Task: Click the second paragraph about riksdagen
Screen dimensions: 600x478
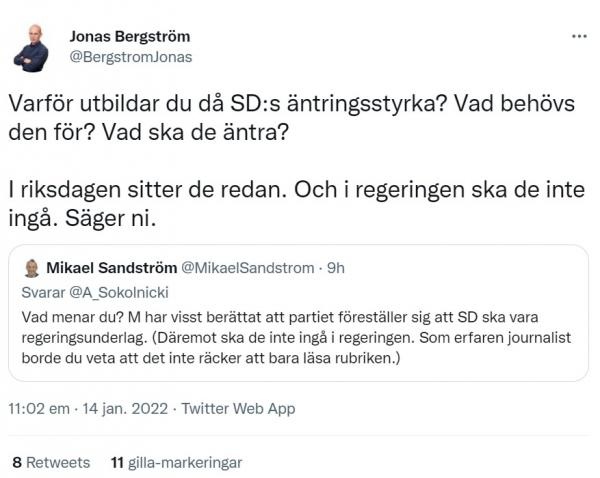Action: point(297,204)
